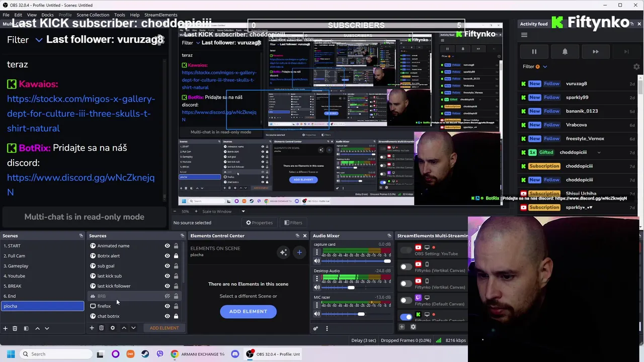Add a new scene with the plus icon in Scenes panel

(x=6, y=328)
